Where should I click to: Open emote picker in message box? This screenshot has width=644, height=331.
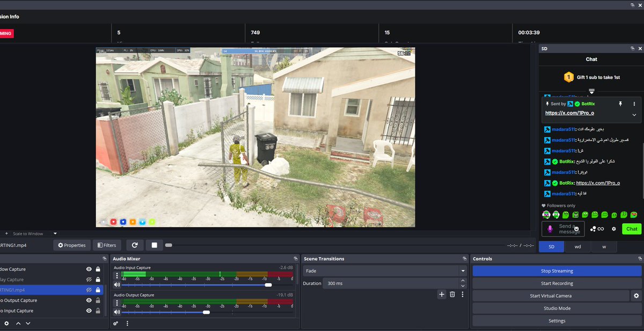point(576,229)
